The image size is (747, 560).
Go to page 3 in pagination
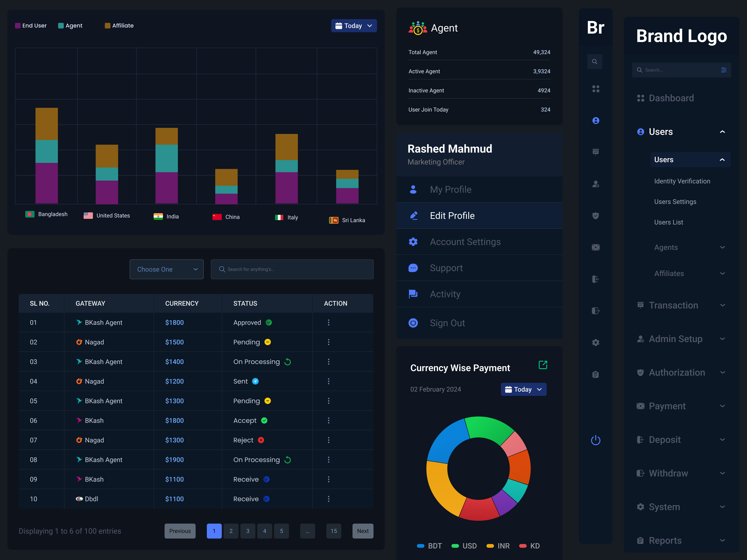tap(248, 531)
